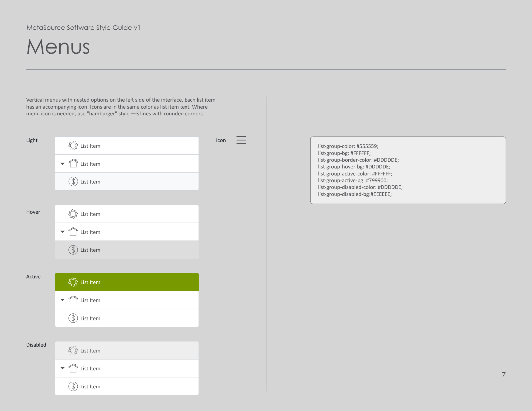
Task: Click the gear icon in the Disabled menu
Action: coord(73,350)
